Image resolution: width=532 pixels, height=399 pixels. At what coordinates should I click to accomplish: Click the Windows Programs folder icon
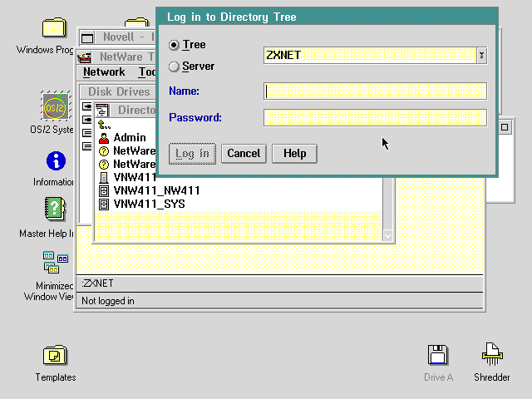[x=53, y=27]
